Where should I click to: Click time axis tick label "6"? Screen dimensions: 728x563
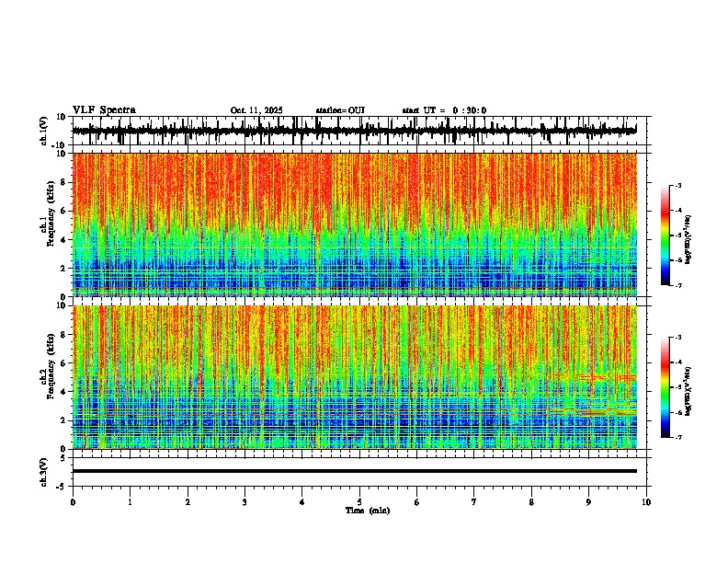click(x=417, y=502)
